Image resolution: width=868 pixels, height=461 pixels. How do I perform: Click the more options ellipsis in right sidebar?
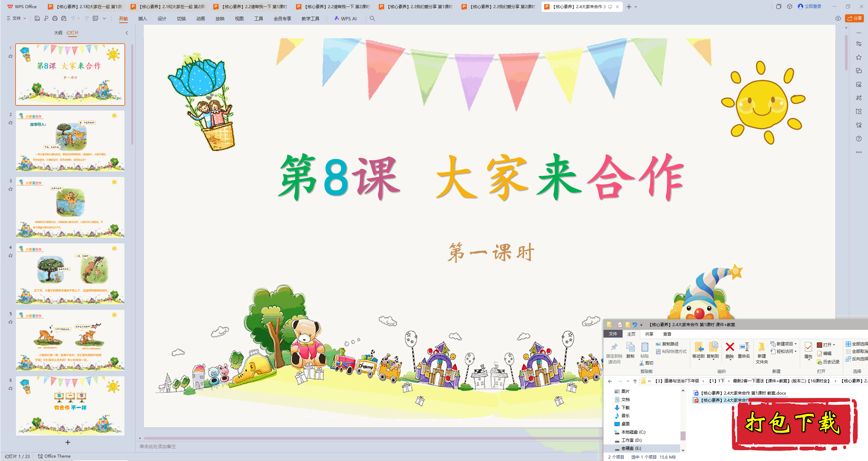(859, 152)
